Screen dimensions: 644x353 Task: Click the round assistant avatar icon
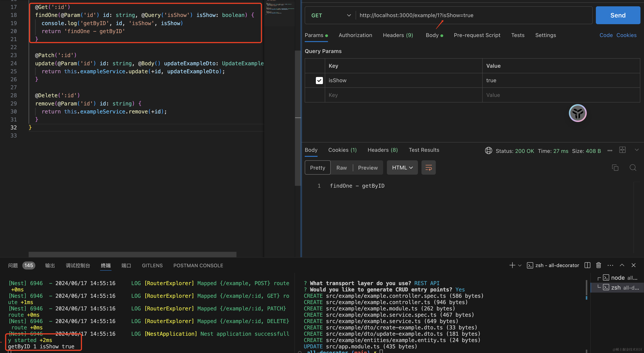click(577, 113)
